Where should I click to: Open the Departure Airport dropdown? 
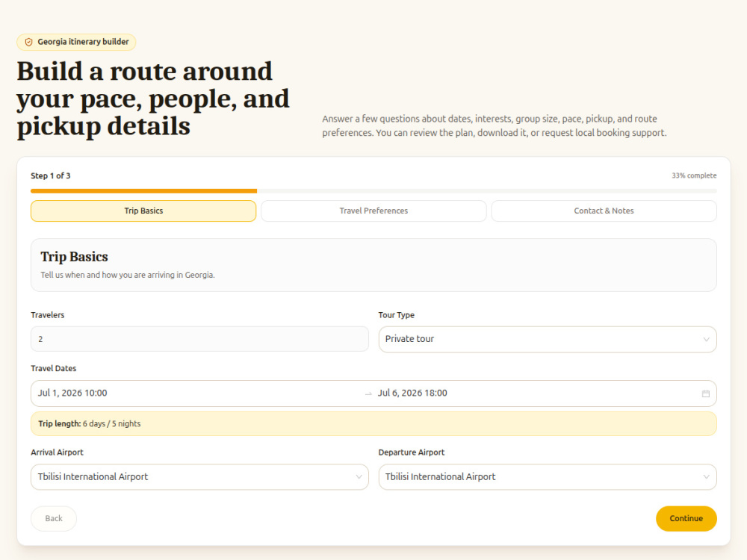(548, 476)
